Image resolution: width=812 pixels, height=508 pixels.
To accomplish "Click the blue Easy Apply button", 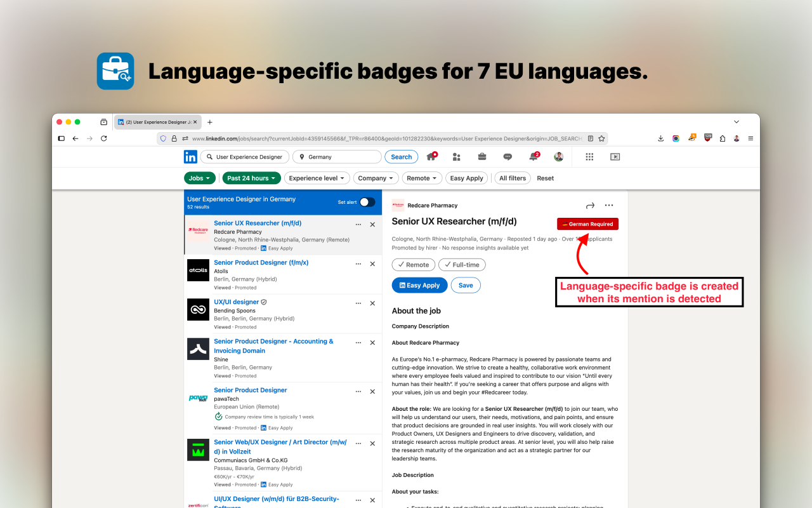I will (x=419, y=285).
